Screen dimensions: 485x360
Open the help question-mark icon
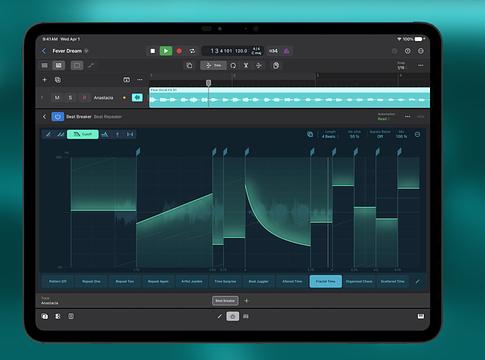(x=408, y=51)
